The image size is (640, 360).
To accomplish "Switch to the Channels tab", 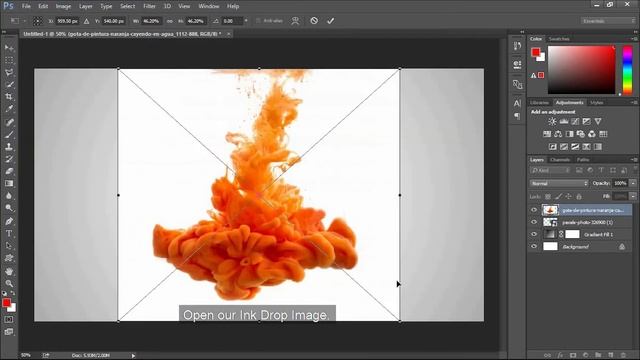I will coord(560,160).
